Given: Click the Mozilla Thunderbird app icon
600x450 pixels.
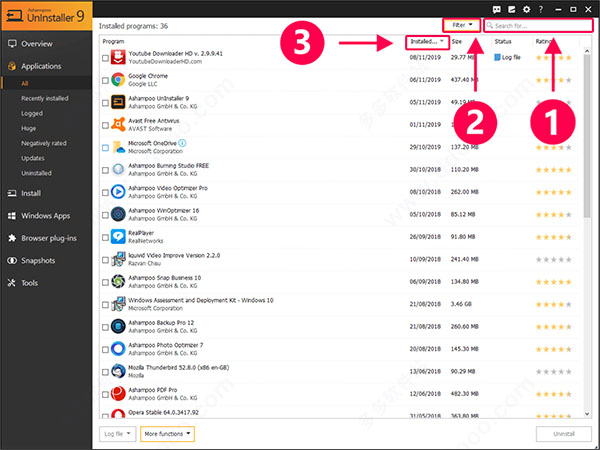Looking at the screenshot, I should [118, 371].
